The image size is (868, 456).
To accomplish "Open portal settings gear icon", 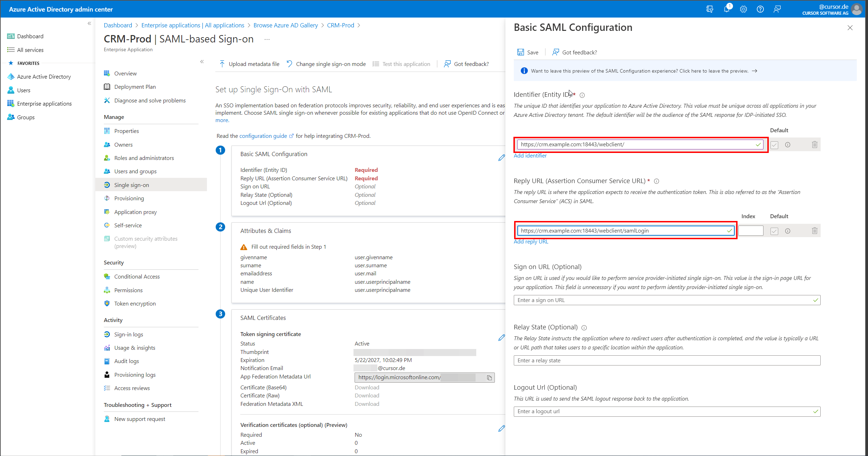I will pyautogui.click(x=743, y=9).
